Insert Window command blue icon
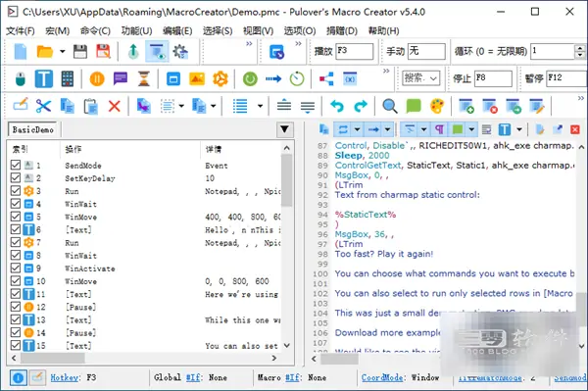This screenshot has width=588, height=391. (173, 78)
